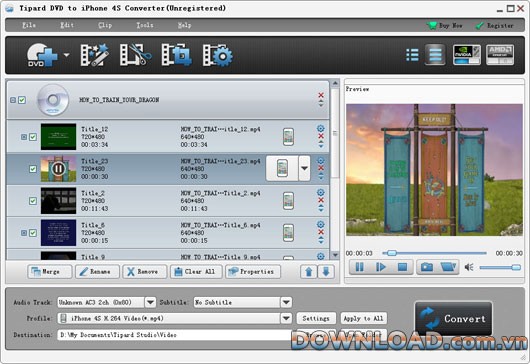530x364 pixels.
Task: Mute the preview audio
Action: coord(469,267)
